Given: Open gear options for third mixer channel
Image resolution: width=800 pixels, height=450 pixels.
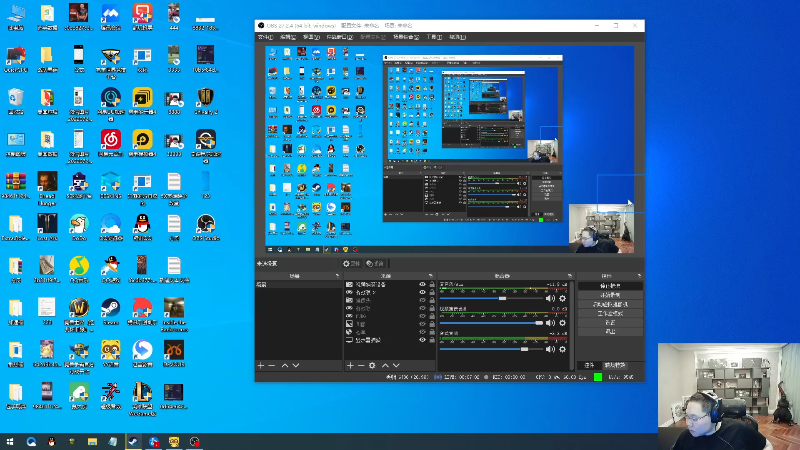Looking at the screenshot, I should click(x=562, y=349).
